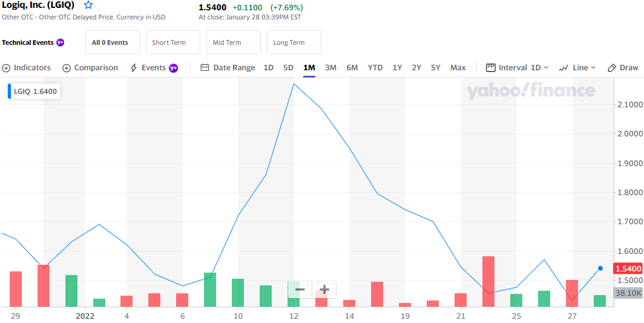Click the premium badge beside Events
The width and height of the screenshot is (644, 323).
pyautogui.click(x=173, y=68)
